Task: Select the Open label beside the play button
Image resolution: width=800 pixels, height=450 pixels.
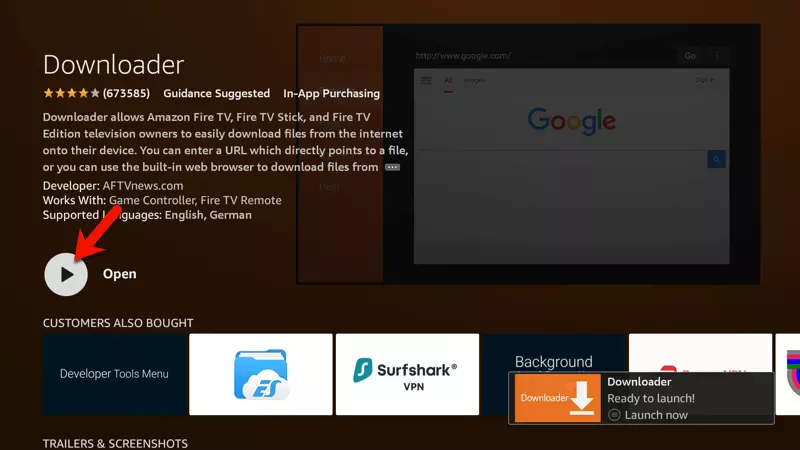Action: point(119,274)
